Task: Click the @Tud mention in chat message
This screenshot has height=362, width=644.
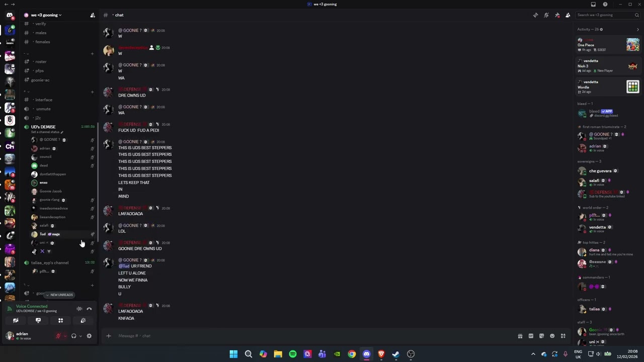Action: 124,266
